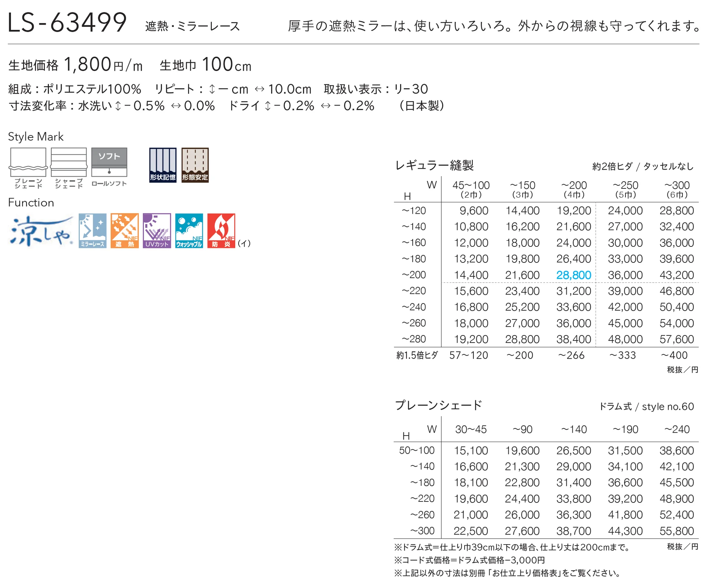The height and width of the screenshot is (588, 712).
Task: Click the ドラム式=仕上り巾39cm footnote
Action: 513,547
